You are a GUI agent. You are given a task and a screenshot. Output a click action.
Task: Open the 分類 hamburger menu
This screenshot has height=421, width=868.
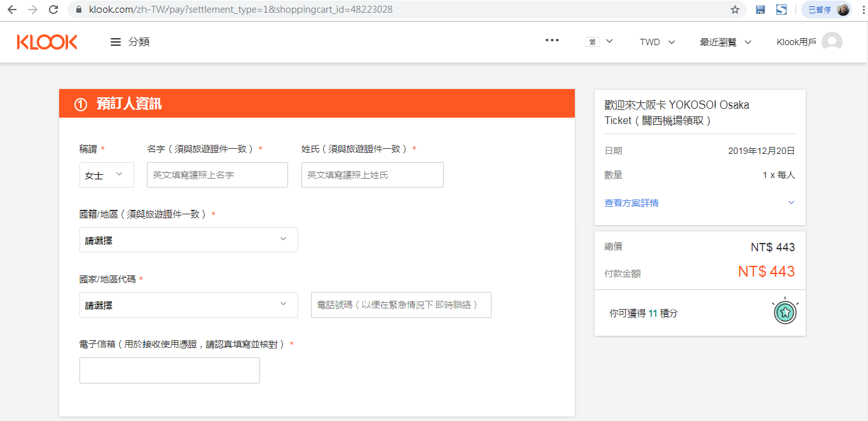pyautogui.click(x=130, y=42)
